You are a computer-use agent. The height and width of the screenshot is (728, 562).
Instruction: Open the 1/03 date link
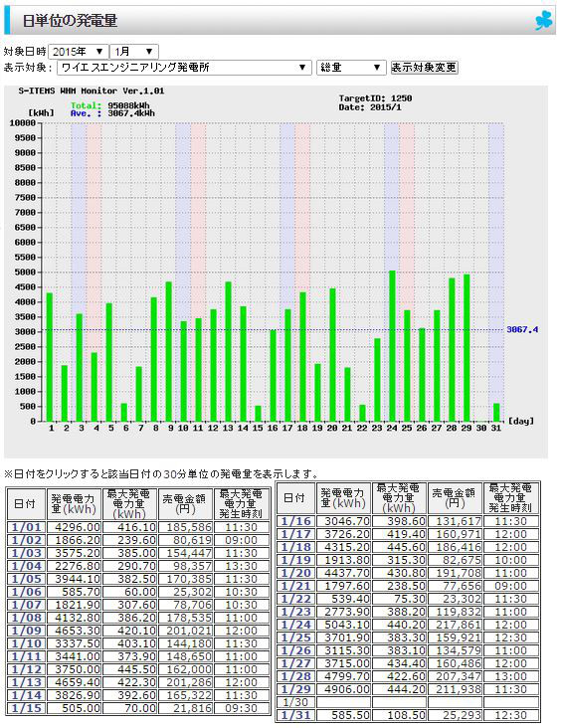pyautogui.click(x=27, y=553)
